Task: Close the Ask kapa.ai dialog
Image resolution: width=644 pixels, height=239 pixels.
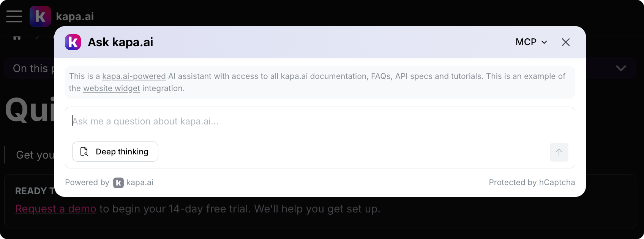Action: [566, 42]
